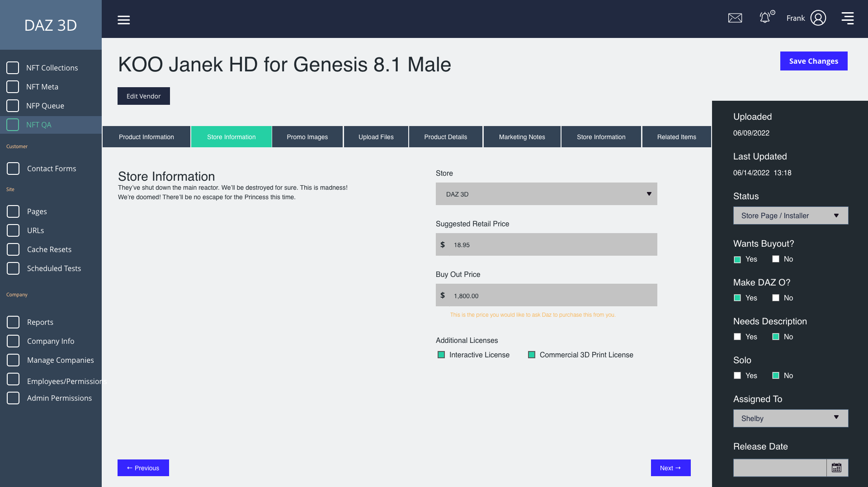
Task: Open the Release Date calendar picker
Action: click(x=837, y=468)
